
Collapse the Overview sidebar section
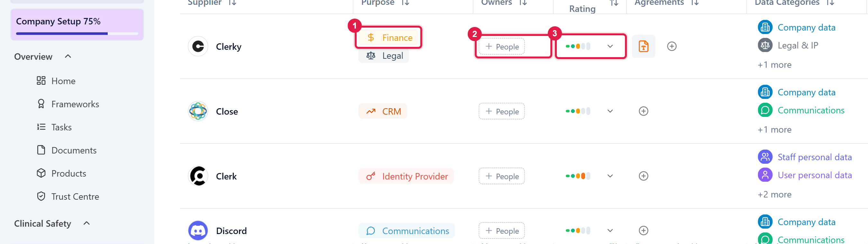pos(68,56)
